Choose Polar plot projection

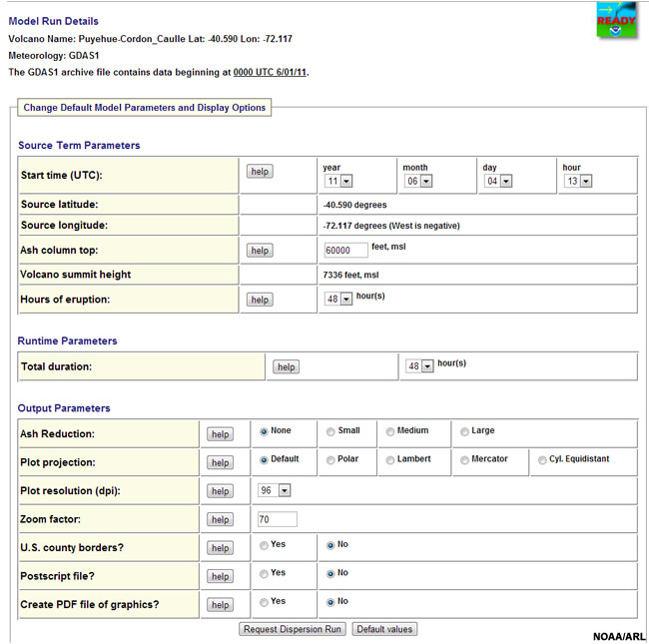pyautogui.click(x=330, y=460)
